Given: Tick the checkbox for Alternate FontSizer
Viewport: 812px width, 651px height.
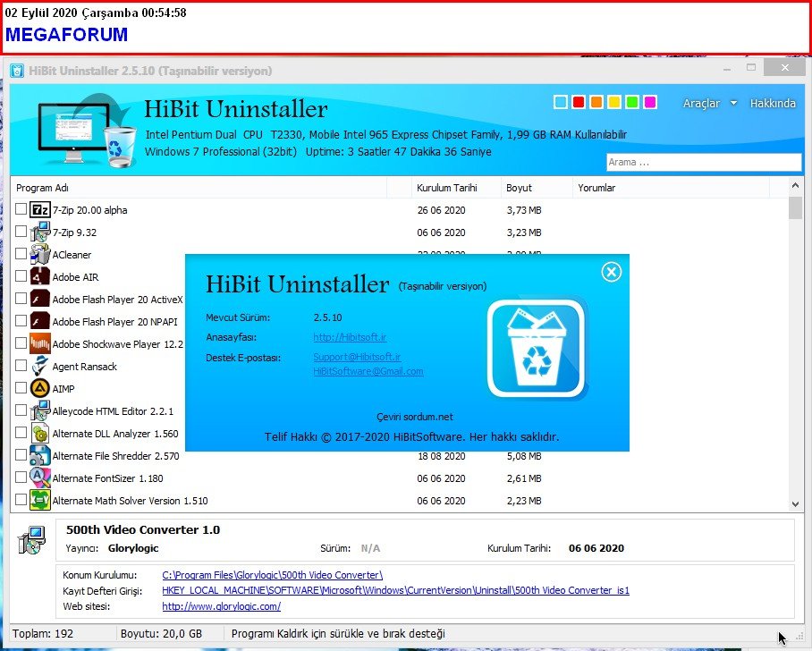Looking at the screenshot, I should tap(21, 477).
